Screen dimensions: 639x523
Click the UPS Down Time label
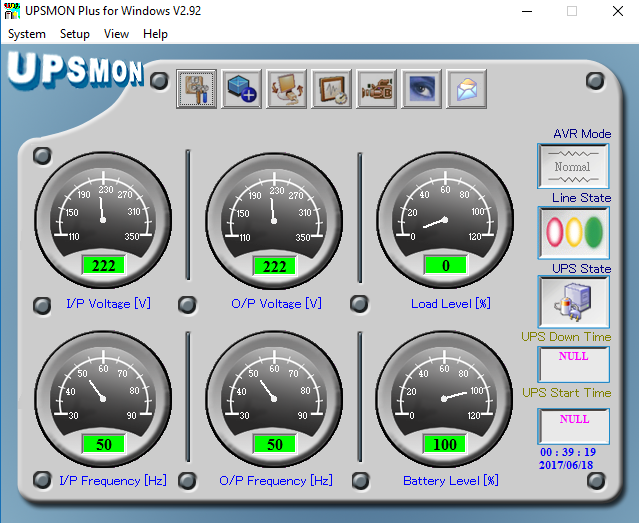[x=566, y=337]
